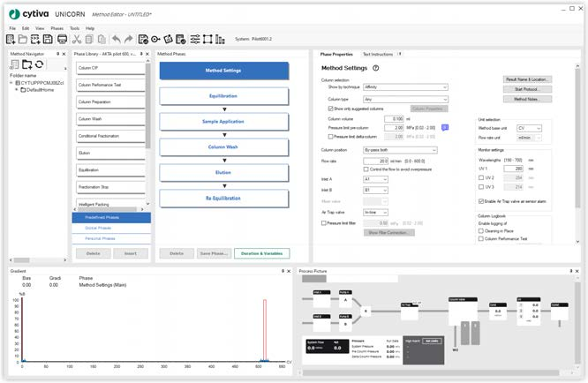Toggle Enable Air Trap valve at sensor alarm
The width and height of the screenshot is (588, 383).
coord(481,201)
